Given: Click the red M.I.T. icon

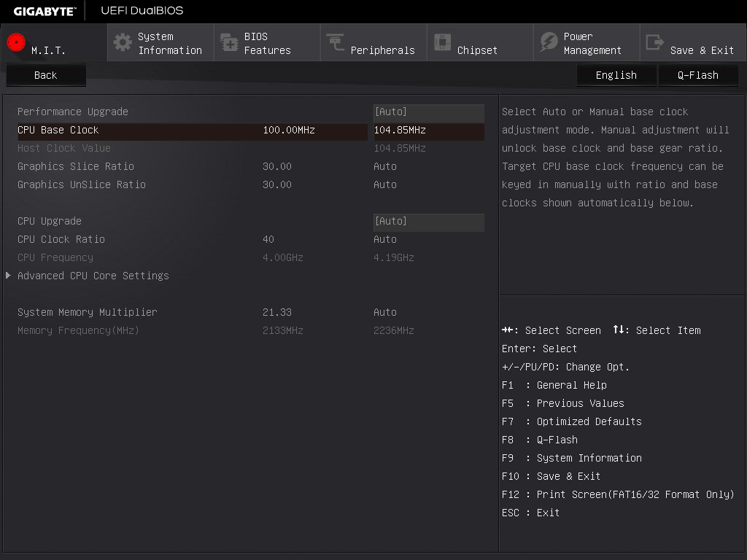Looking at the screenshot, I should (x=16, y=42).
